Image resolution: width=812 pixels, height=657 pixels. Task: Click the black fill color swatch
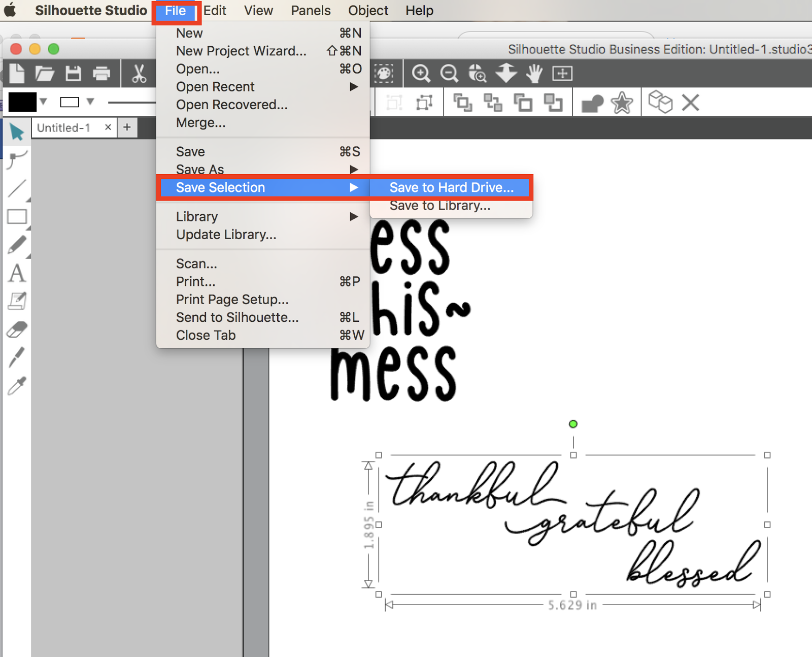tap(22, 102)
